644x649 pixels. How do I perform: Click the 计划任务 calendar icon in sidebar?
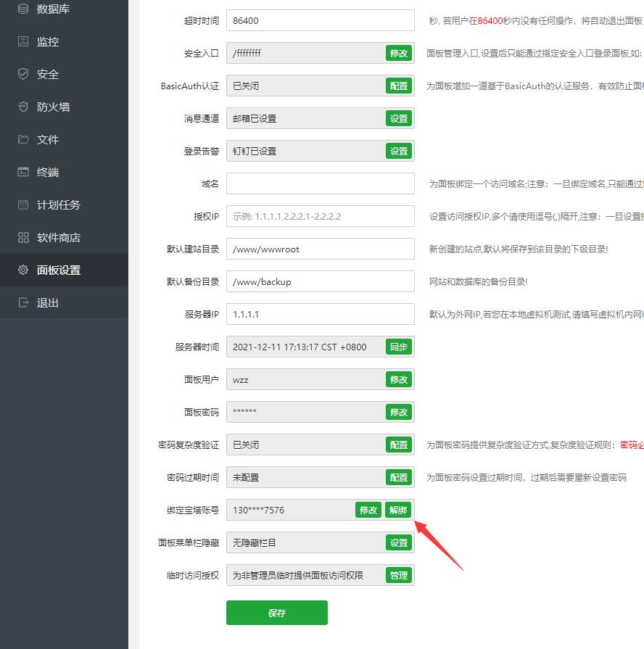pos(23,204)
